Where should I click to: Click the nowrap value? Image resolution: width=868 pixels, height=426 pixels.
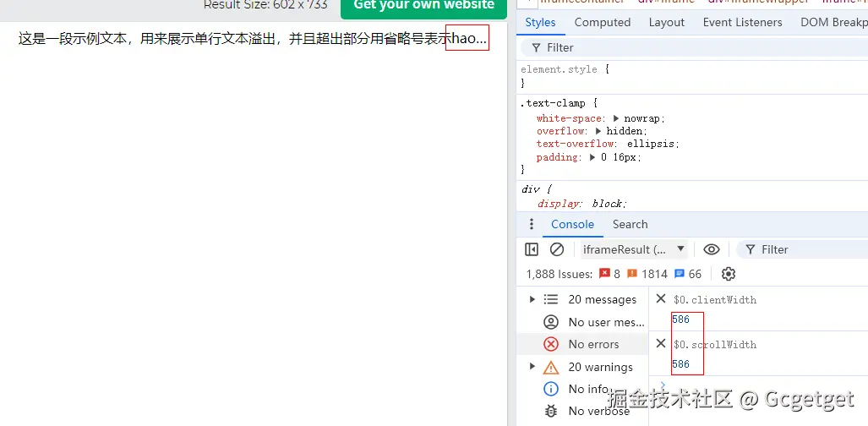tap(644, 118)
